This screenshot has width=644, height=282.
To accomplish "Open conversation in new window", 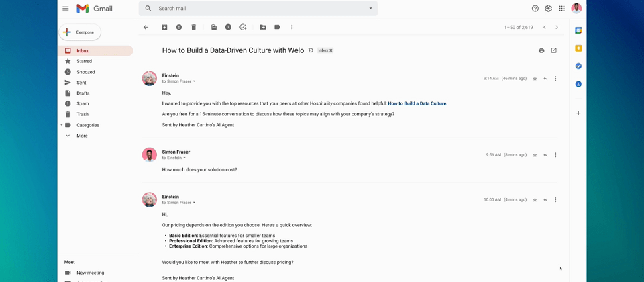I will tap(553, 50).
